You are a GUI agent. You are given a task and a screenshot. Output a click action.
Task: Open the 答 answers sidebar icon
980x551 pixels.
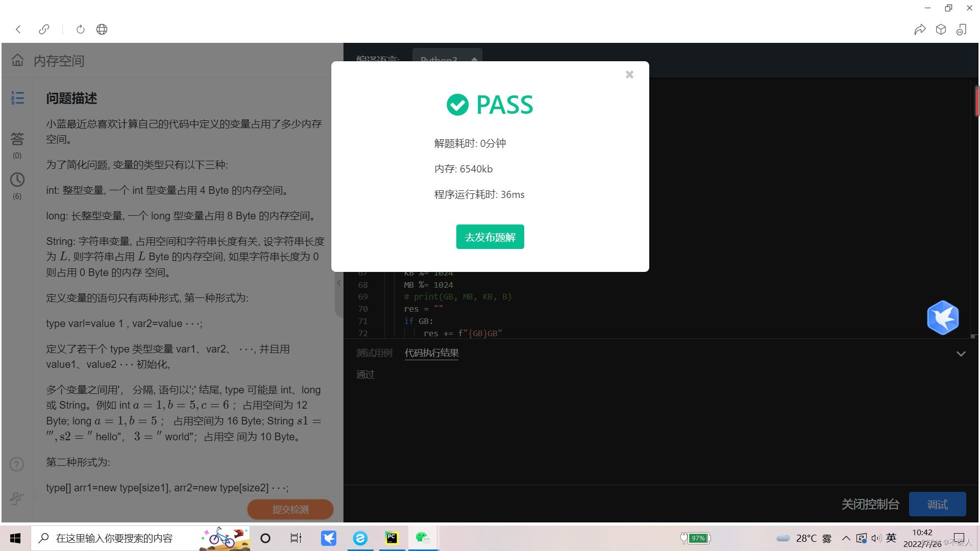click(x=17, y=139)
